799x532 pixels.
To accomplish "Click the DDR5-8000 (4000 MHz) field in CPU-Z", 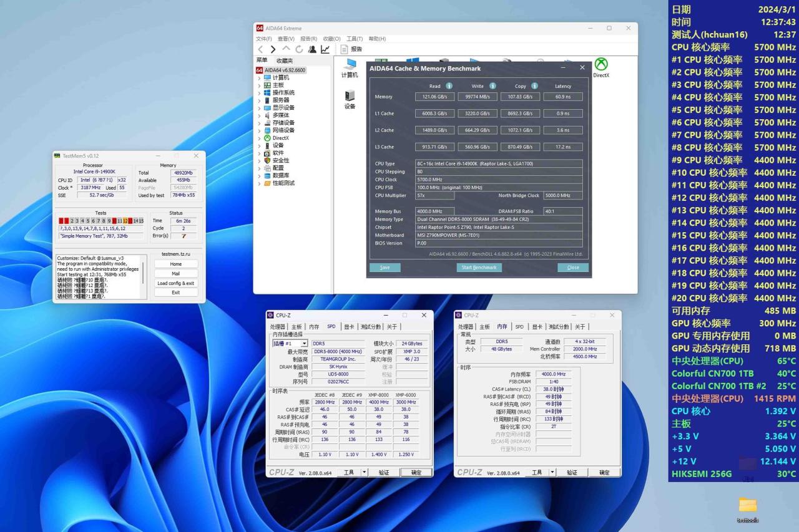I will point(338,352).
